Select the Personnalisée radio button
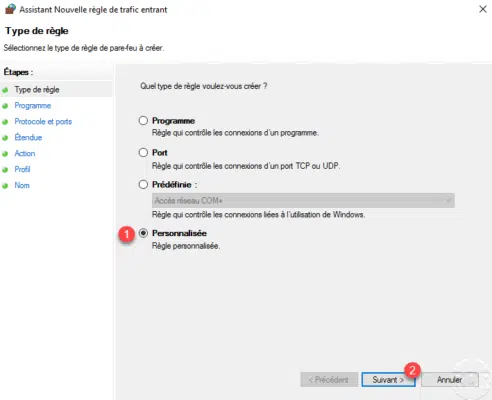This screenshot has width=492, height=400. pyautogui.click(x=143, y=233)
